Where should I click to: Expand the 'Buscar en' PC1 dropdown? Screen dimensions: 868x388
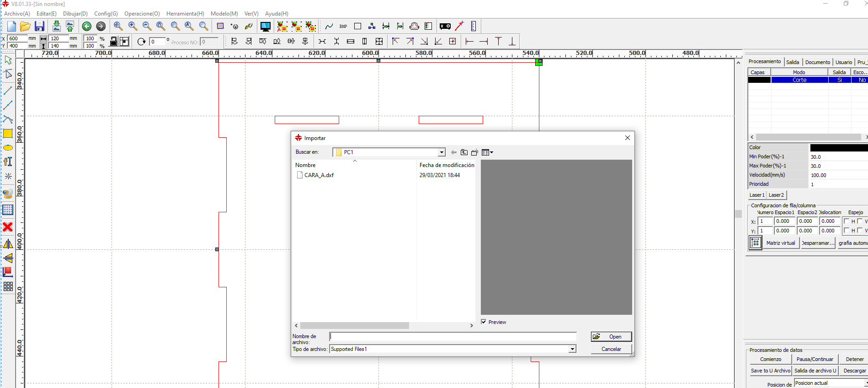coord(442,152)
